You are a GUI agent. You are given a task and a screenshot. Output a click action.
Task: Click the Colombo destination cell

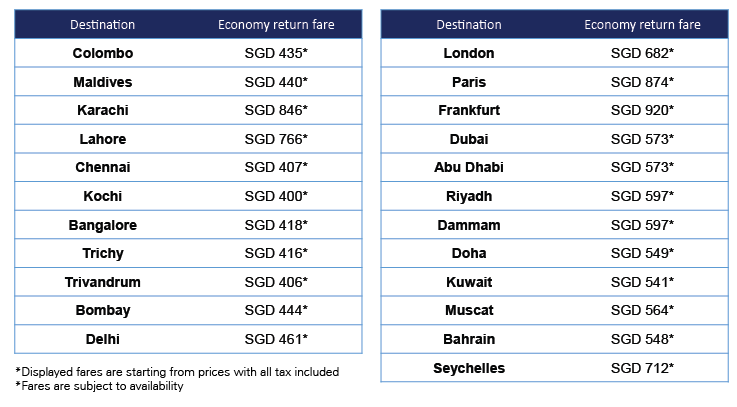[102, 53]
